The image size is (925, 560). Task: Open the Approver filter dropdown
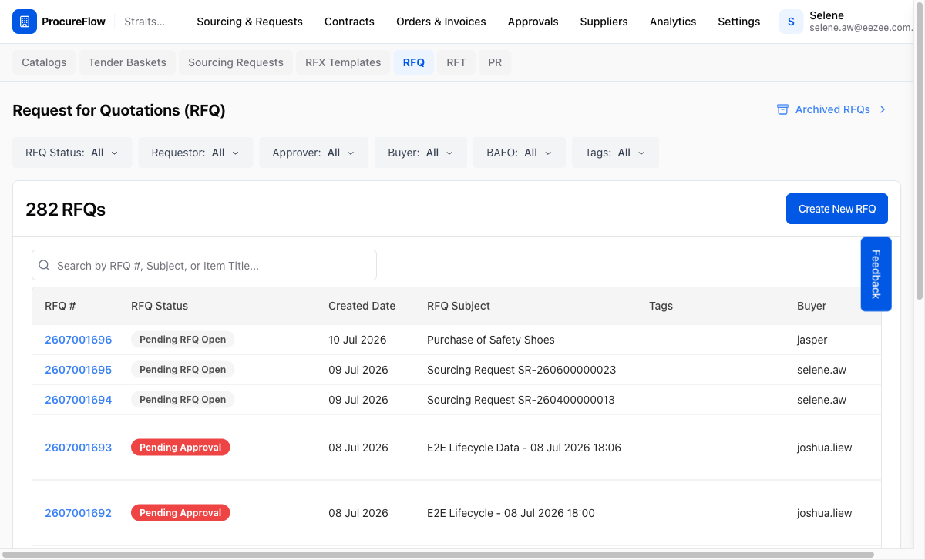[314, 153]
